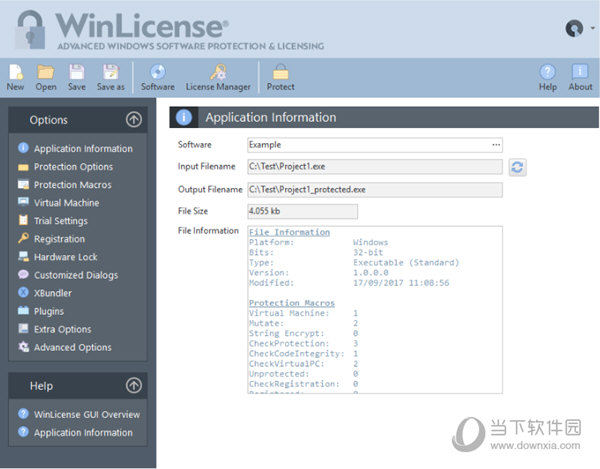This screenshot has height=469, width=600.
Task: Click the Output Filename field
Action: pyautogui.click(x=375, y=190)
